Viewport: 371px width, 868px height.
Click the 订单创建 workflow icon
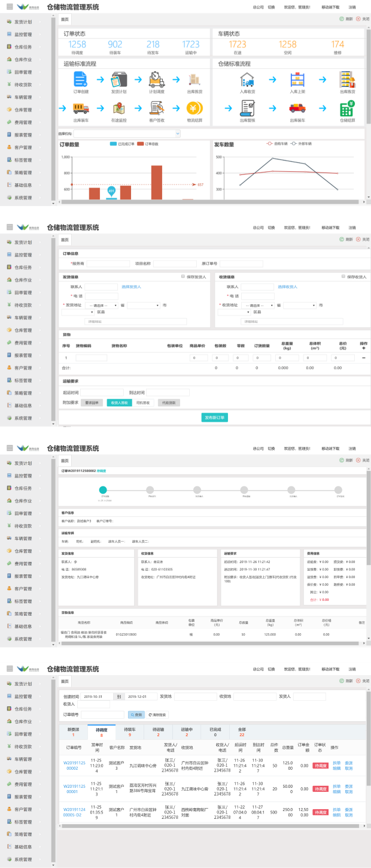coord(80,78)
